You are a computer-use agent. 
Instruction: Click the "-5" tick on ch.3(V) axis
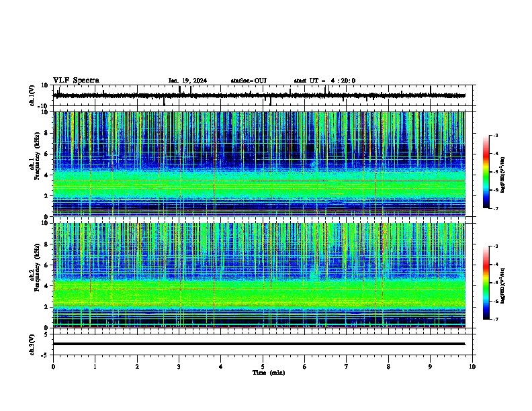click(x=46, y=355)
